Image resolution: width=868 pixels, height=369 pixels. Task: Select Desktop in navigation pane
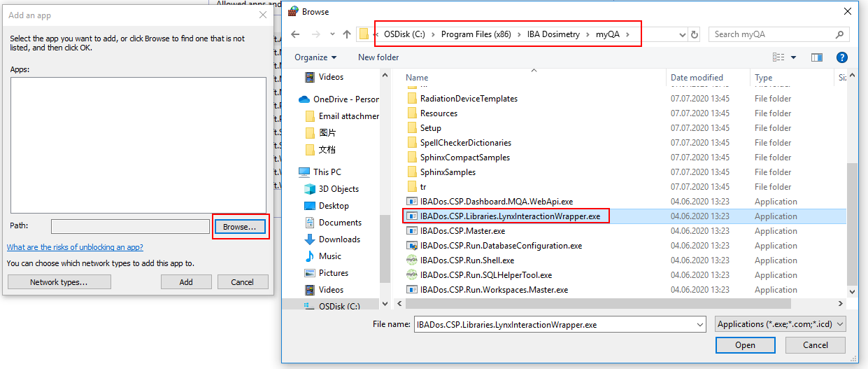pos(334,206)
